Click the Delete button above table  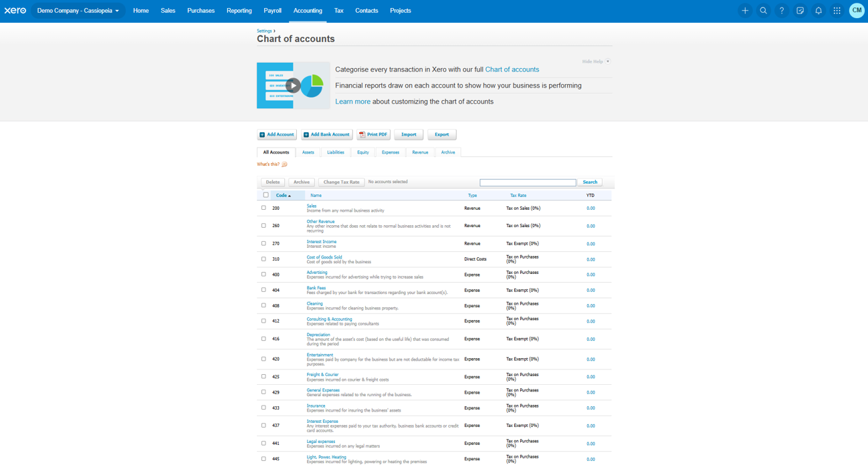(273, 182)
